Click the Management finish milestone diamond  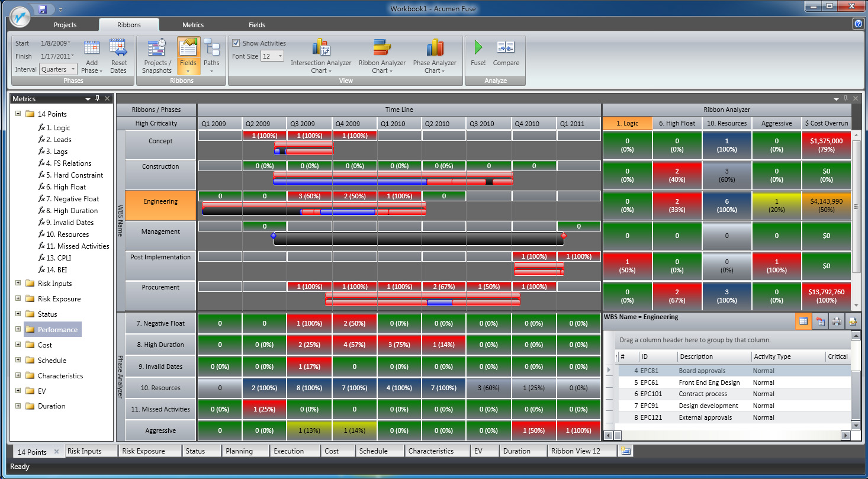[x=564, y=236]
